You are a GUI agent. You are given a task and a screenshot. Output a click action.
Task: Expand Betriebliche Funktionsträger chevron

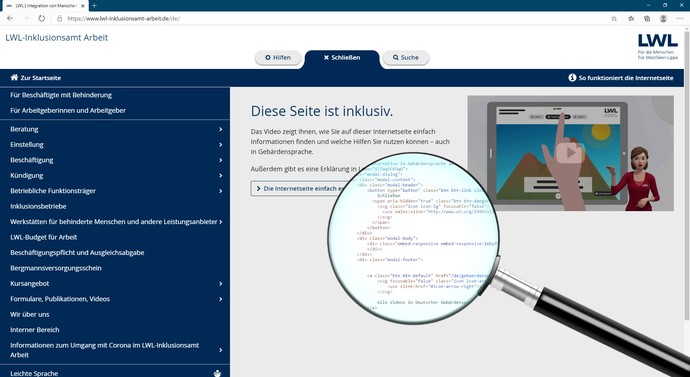point(220,191)
